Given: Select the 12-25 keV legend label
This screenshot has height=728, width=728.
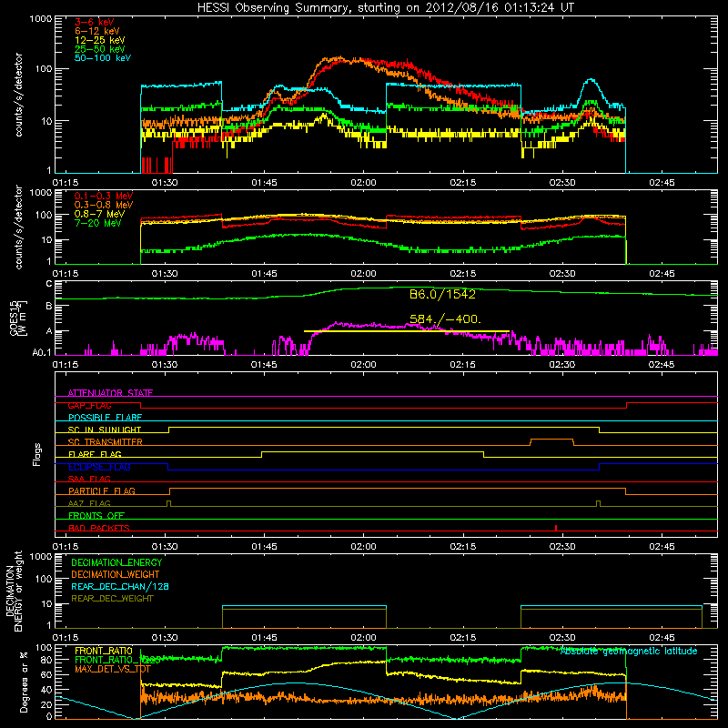Looking at the screenshot, I should point(100,40).
